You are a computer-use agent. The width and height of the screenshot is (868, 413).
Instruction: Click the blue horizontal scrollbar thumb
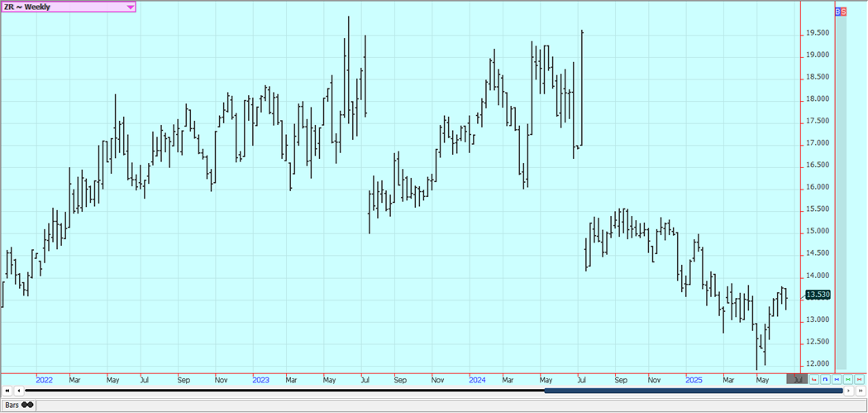point(694,391)
